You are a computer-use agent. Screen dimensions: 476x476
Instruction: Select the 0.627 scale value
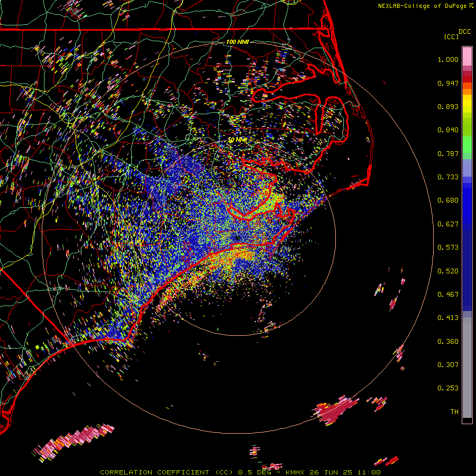point(448,224)
